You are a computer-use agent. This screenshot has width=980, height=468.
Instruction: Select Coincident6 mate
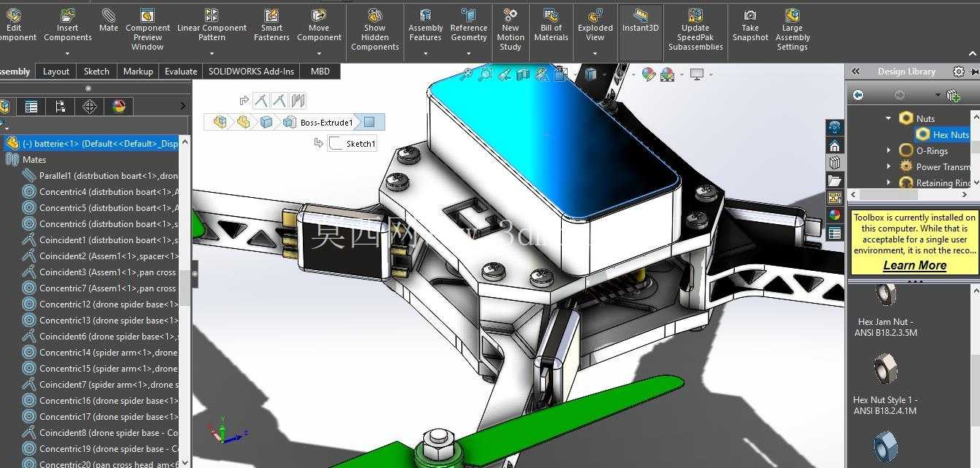click(100, 336)
